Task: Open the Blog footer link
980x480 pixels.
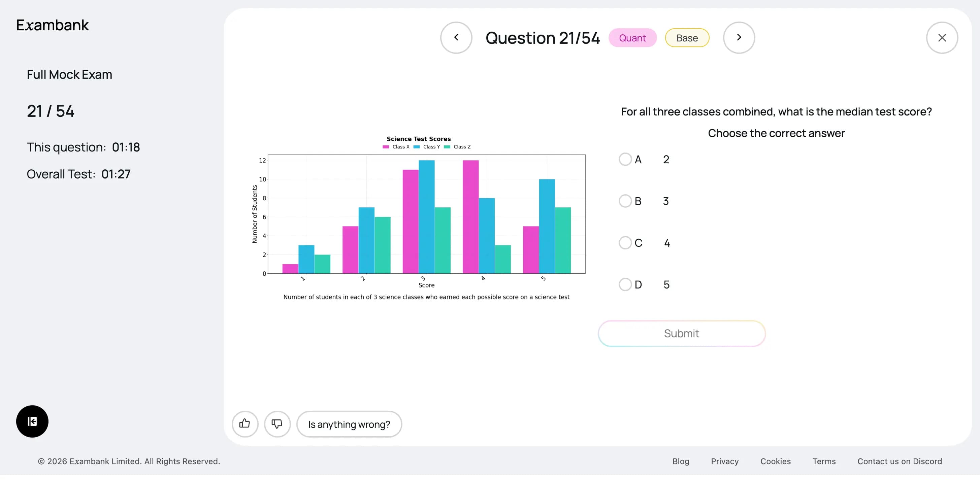Action: (681, 461)
